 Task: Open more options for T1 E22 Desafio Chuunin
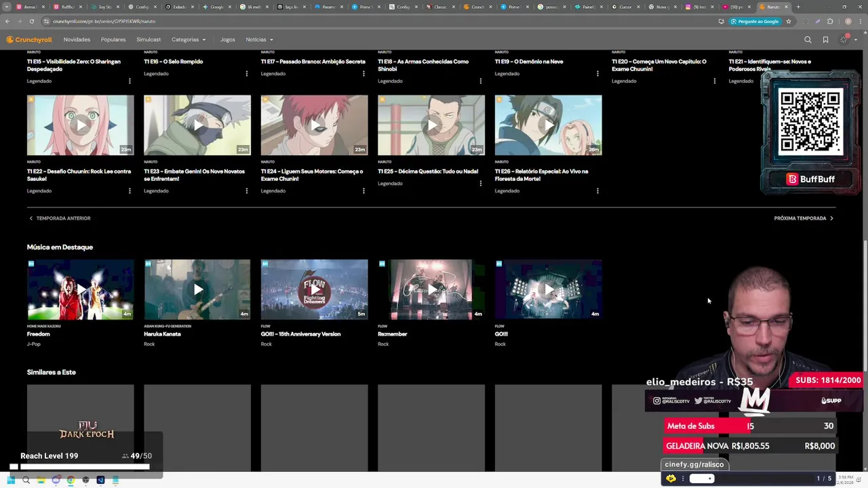[x=130, y=190]
